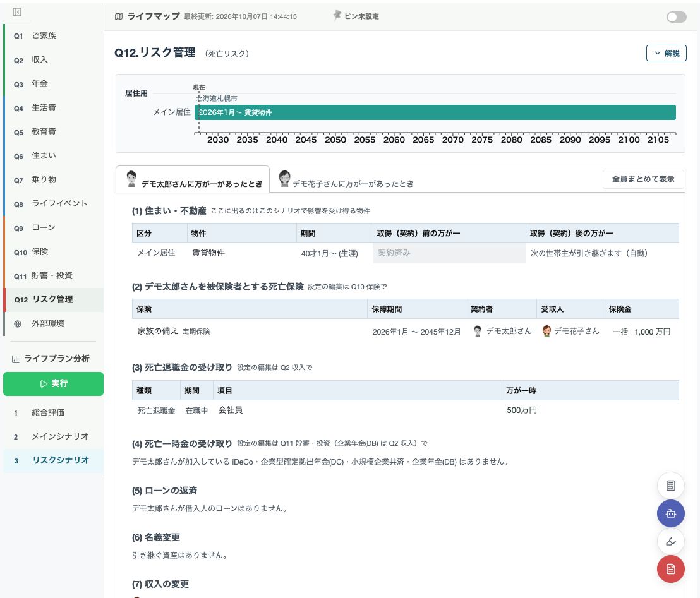Open リスクシナリオ analysis item
Viewport: 700px width, 598px height.
54,460
